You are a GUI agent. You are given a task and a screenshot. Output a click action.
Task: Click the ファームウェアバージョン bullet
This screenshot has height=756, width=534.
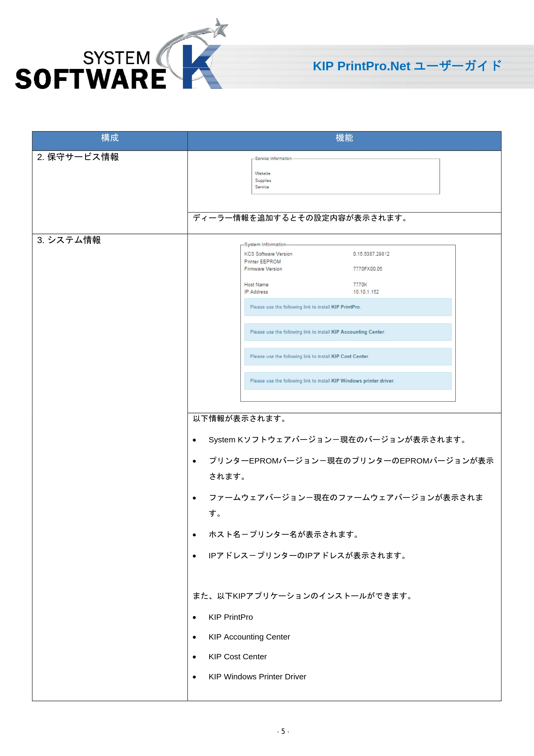tap(346, 505)
